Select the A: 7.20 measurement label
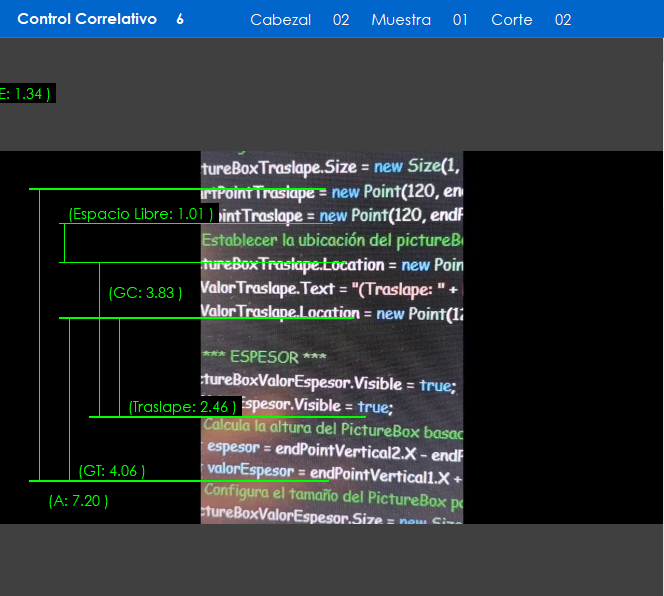 pos(78,500)
